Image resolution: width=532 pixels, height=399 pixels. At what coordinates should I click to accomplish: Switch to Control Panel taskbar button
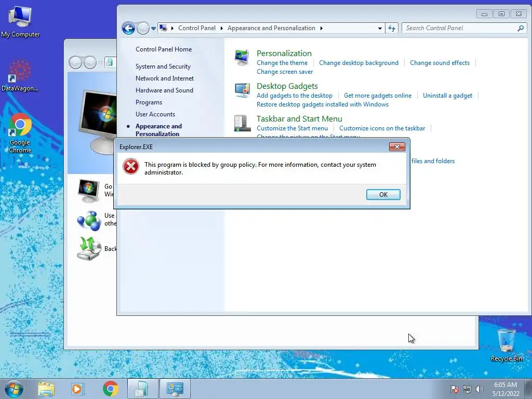coord(175,389)
